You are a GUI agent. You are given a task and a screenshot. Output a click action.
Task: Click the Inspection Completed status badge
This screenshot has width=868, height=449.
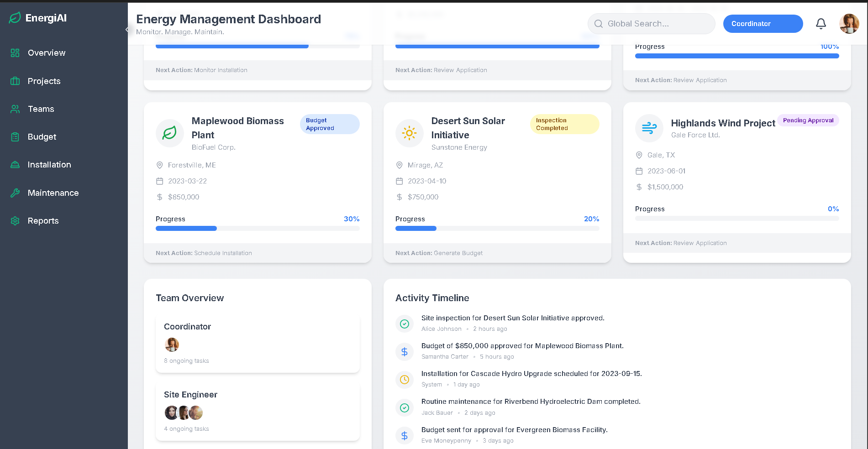point(564,124)
